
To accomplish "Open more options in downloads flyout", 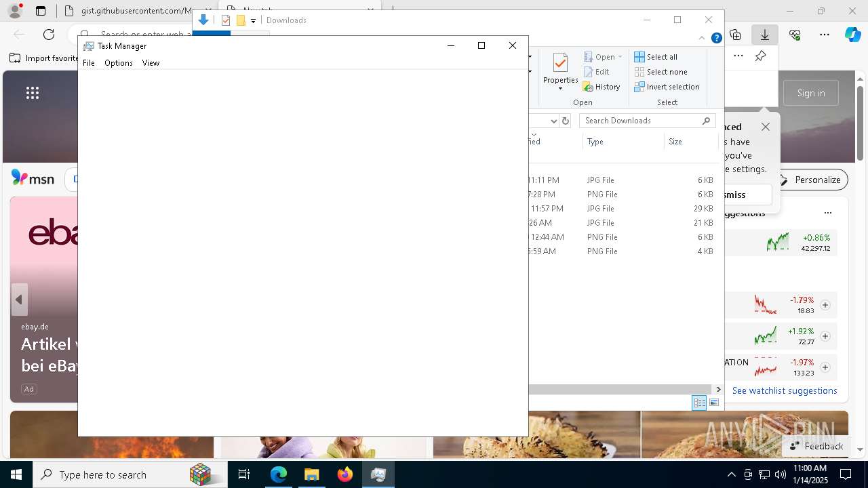I will (x=738, y=56).
